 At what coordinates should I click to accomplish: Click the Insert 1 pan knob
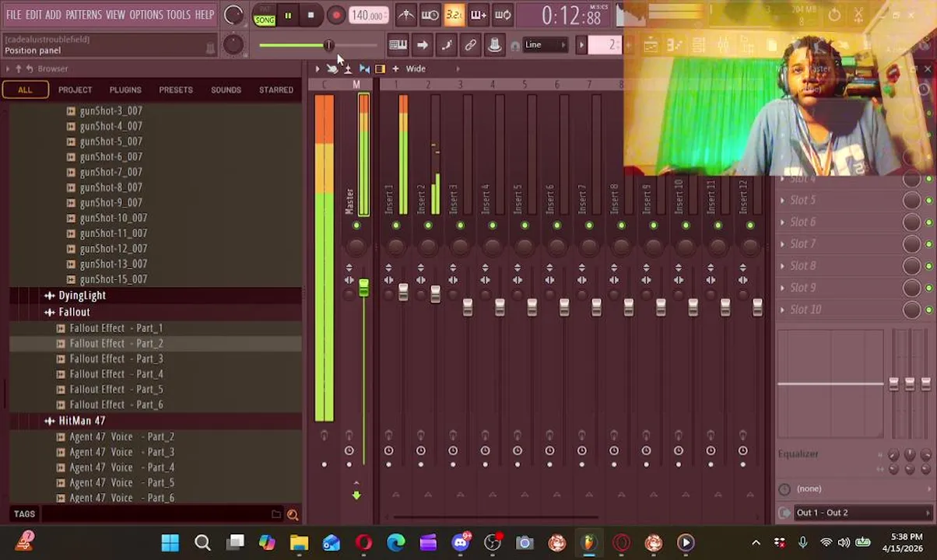click(395, 247)
